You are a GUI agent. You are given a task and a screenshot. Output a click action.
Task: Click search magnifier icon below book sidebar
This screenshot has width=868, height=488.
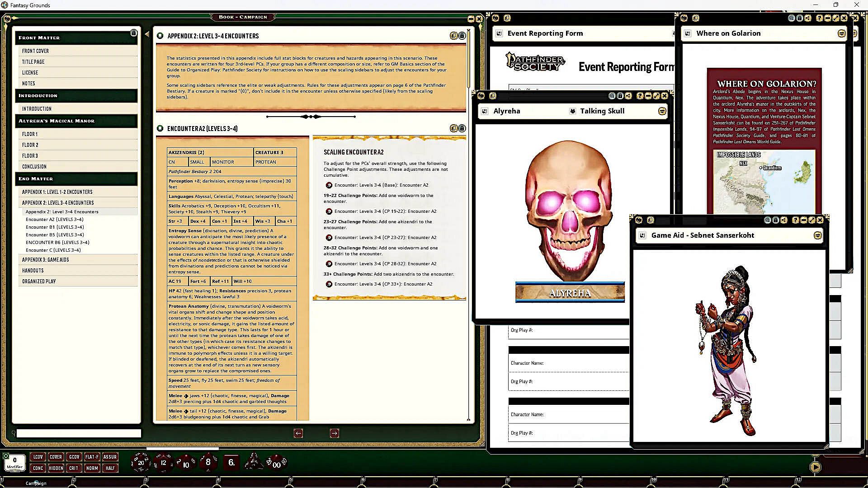(14, 433)
